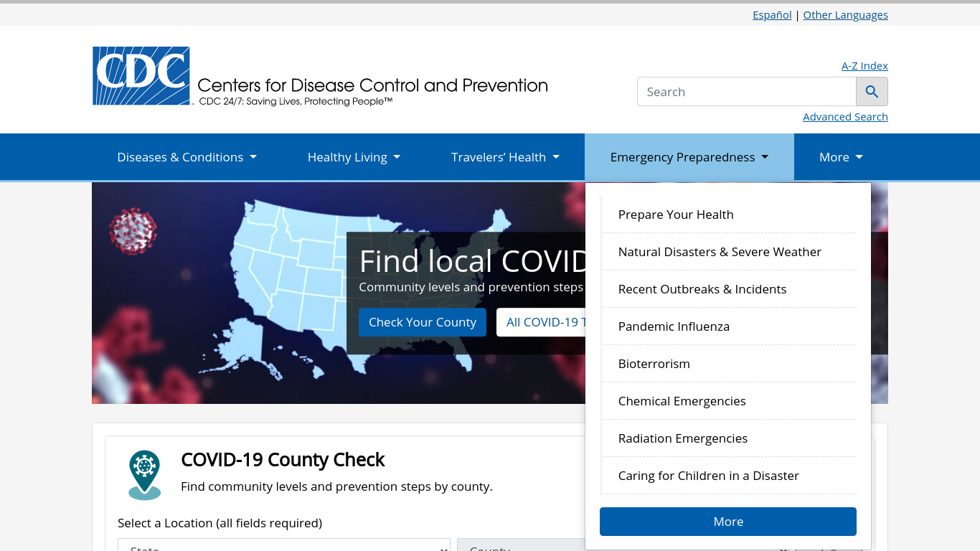Expand the Diseases & Conditions menu

pyautogui.click(x=187, y=157)
